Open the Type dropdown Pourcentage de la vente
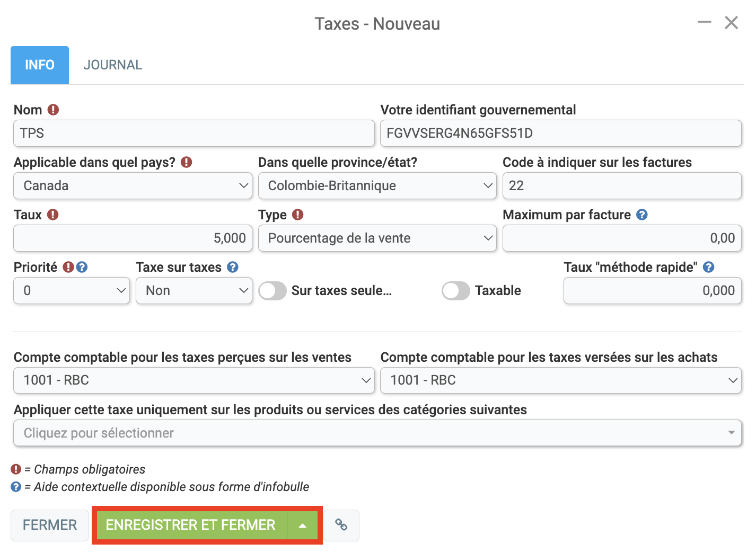The image size is (756, 552). [x=377, y=238]
